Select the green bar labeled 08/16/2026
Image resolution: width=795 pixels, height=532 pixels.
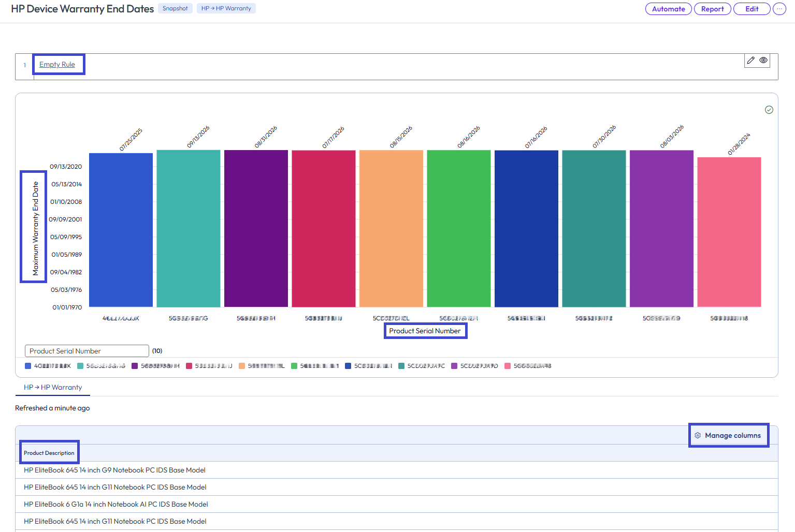pos(459,228)
